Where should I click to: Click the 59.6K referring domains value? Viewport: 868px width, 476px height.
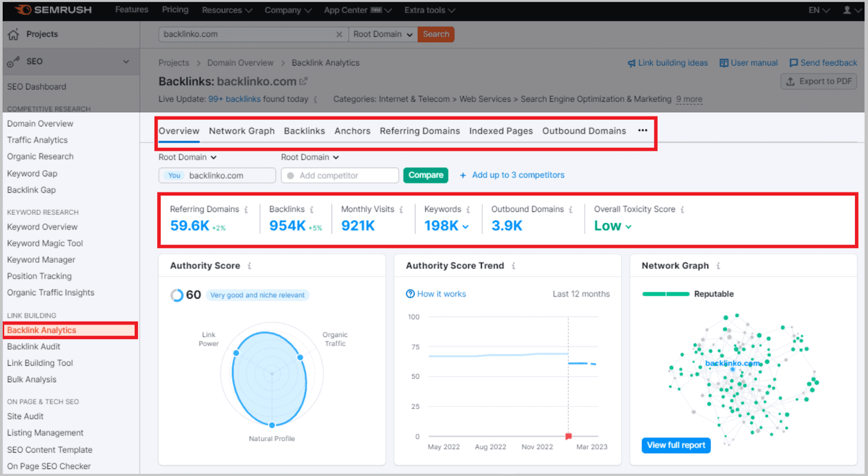coord(190,226)
